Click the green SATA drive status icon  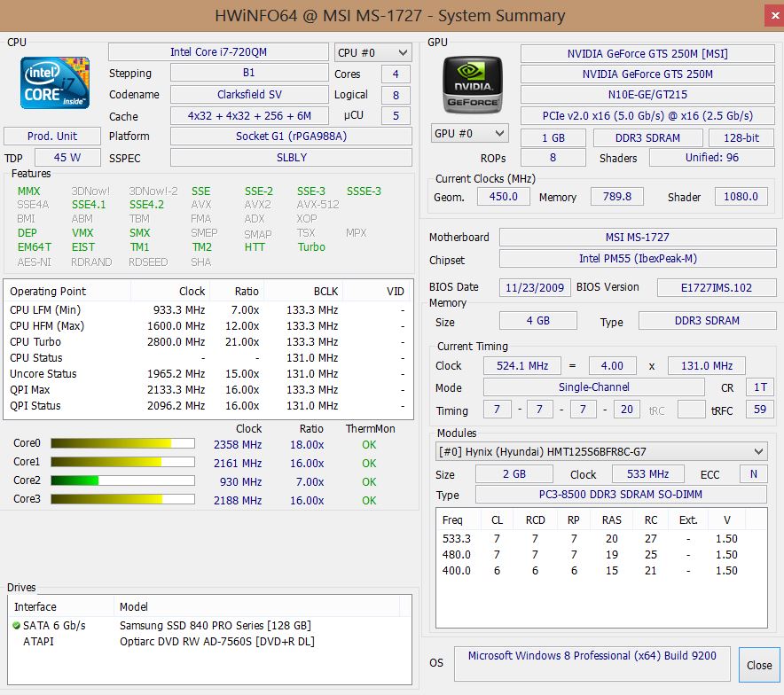[17, 626]
